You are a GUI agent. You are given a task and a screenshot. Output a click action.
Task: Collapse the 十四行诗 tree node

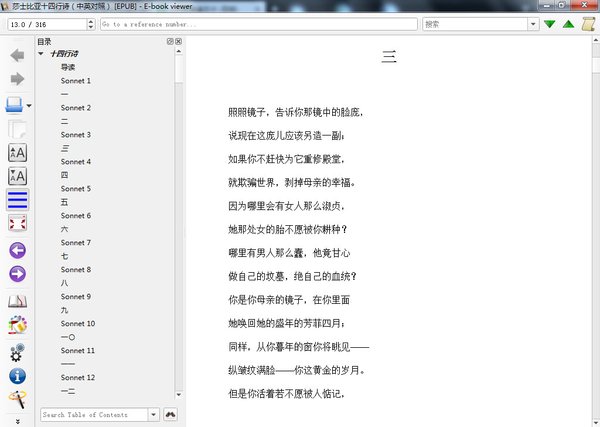click(41, 54)
